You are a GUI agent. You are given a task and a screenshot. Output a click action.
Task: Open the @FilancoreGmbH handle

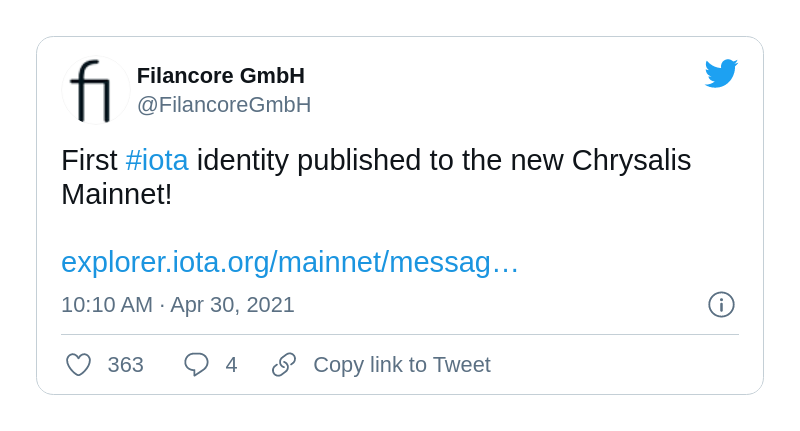[x=224, y=105]
